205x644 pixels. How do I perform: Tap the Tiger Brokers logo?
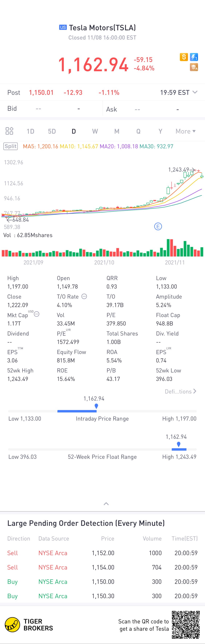point(29,625)
